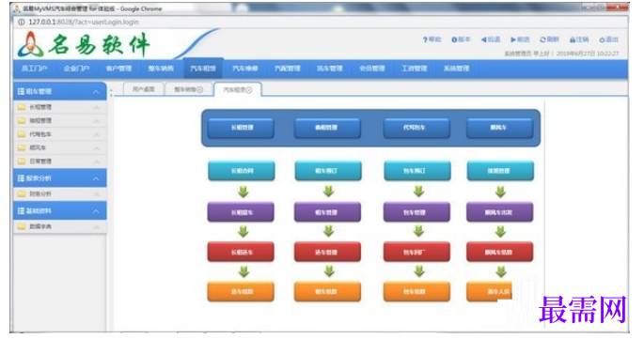Click the grid icon on 租车管理 panel header
The image size is (644, 339).
click(x=21, y=91)
